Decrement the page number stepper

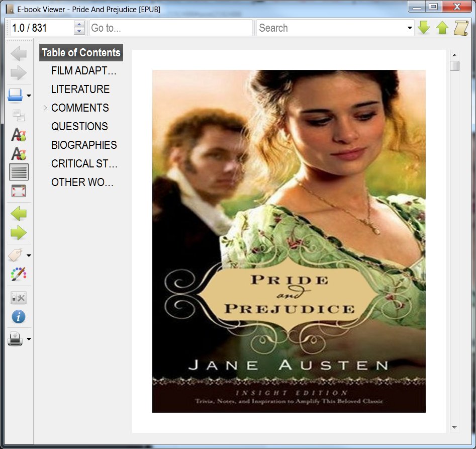(79, 31)
